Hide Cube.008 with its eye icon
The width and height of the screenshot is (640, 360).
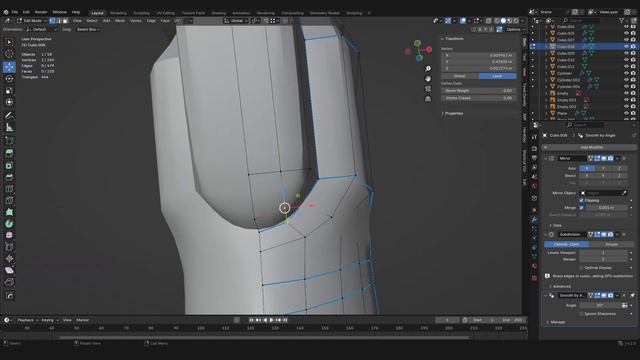(626, 47)
